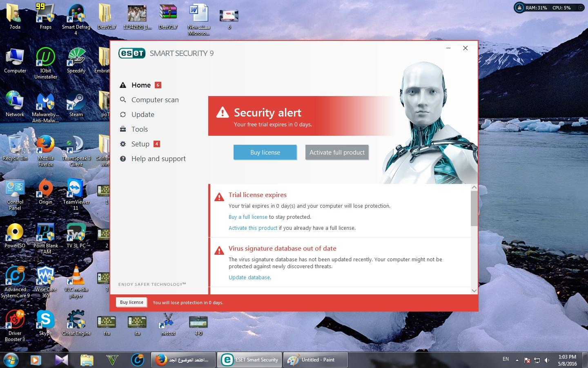Select the TV 3L PC icon
588x368 pixels.
click(x=76, y=235)
